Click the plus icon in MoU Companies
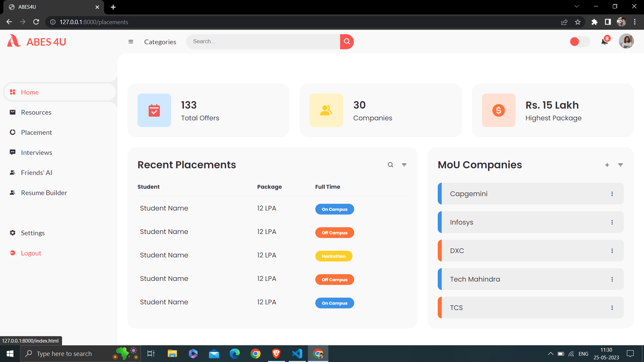This screenshot has width=644, height=362. tap(607, 165)
